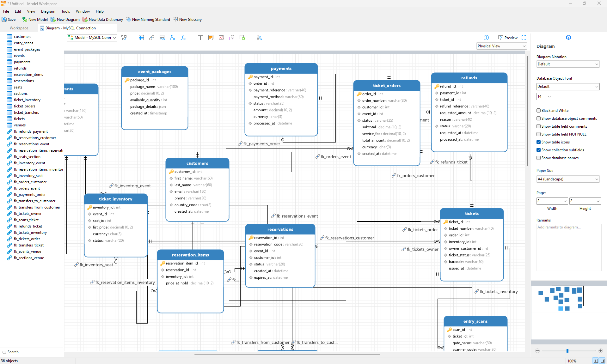Enable Show table field comments
Screen dimensions: 607x364
pyautogui.click(x=538, y=126)
